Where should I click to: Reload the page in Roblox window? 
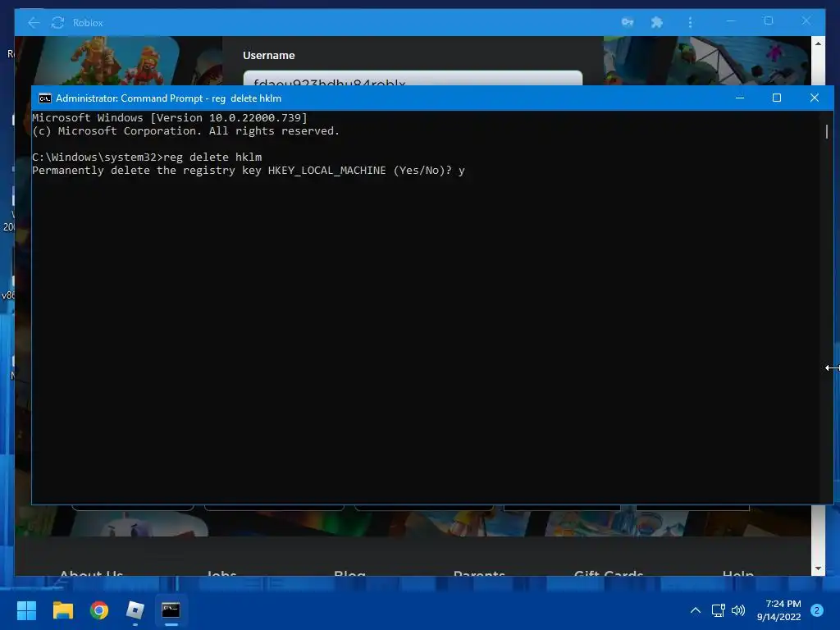[57, 22]
